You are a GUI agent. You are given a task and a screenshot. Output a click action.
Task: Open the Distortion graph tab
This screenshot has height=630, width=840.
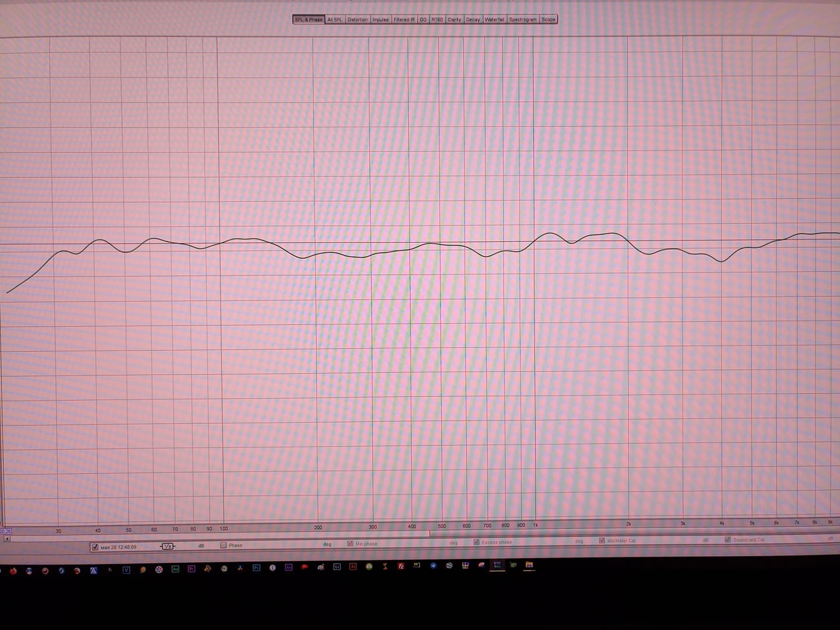click(x=357, y=20)
